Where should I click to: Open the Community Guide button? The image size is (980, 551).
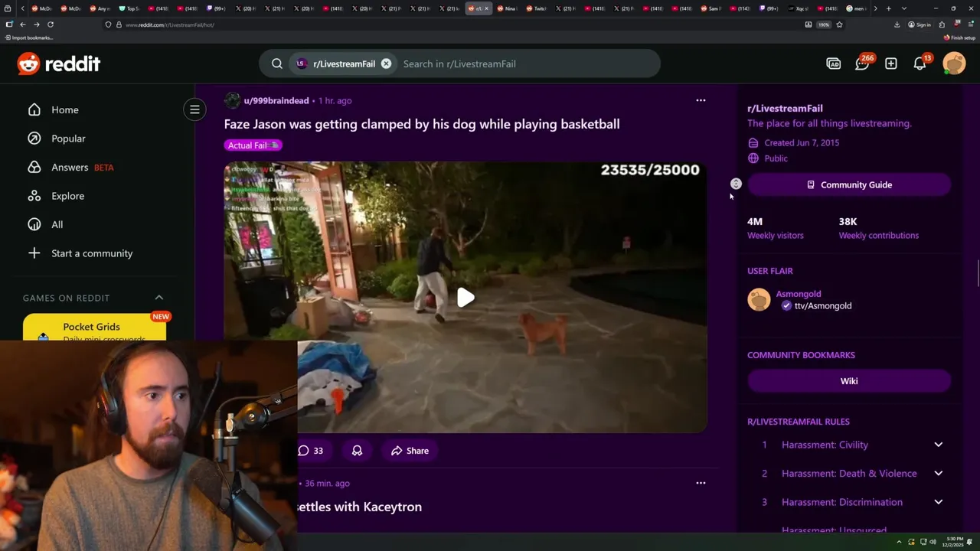point(849,184)
